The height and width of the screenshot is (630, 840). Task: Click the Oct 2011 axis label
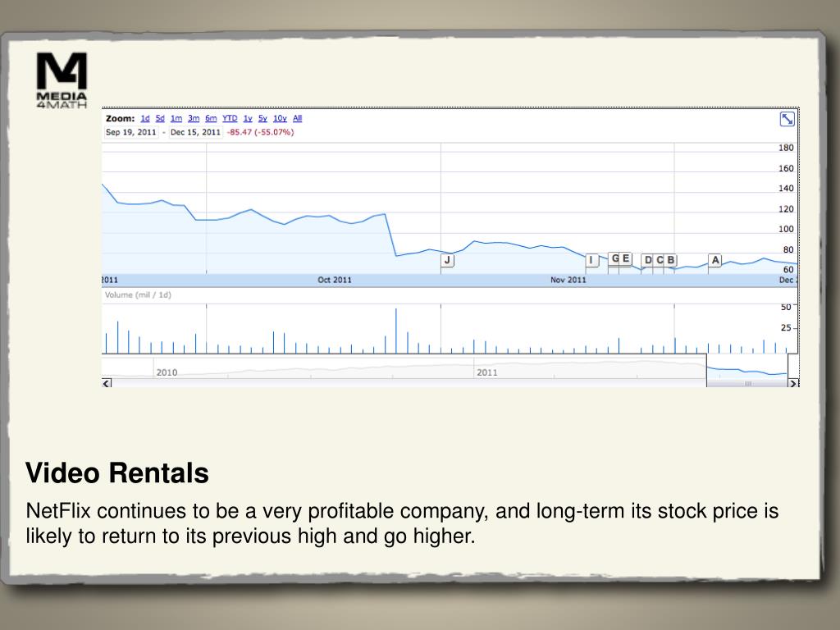tap(335, 280)
